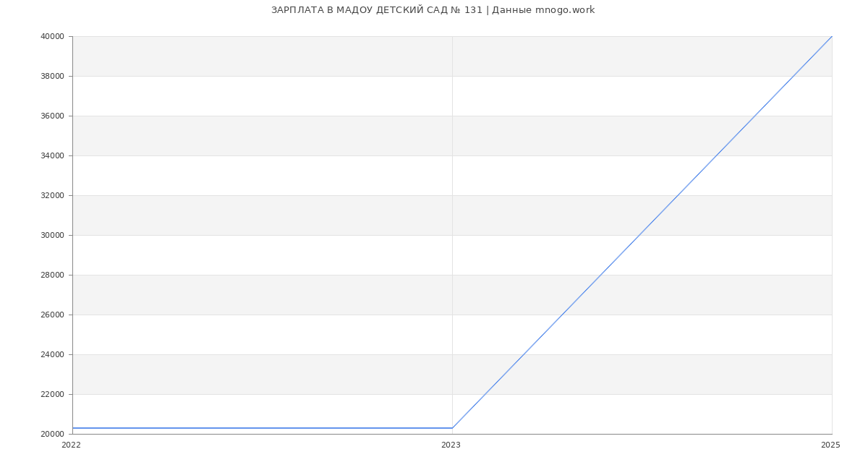
Task: Click the 2025 x-axis label
Action: pos(830,445)
